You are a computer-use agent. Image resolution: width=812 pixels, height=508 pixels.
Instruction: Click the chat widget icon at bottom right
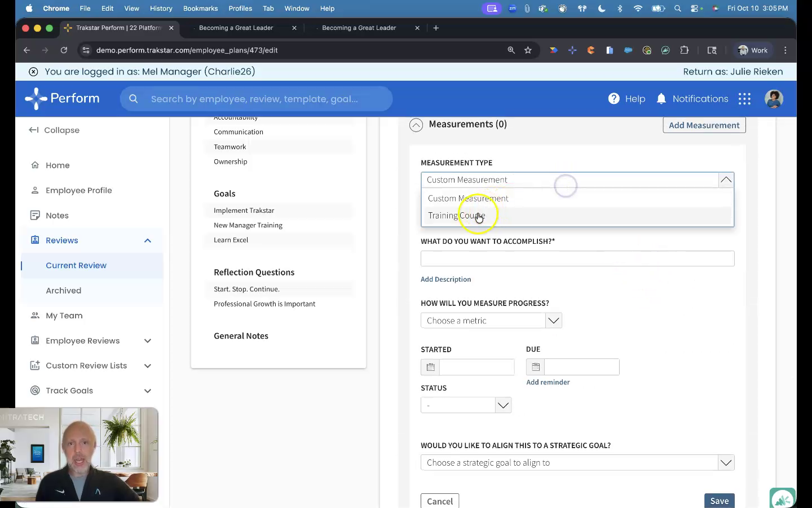tap(783, 498)
